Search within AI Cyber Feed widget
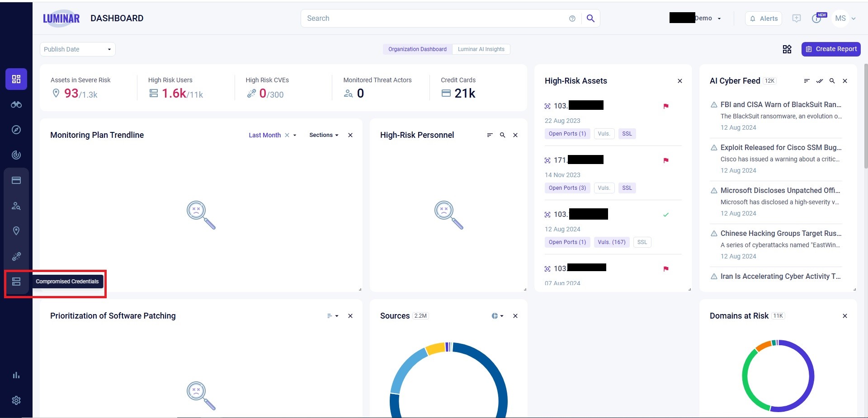 point(832,81)
